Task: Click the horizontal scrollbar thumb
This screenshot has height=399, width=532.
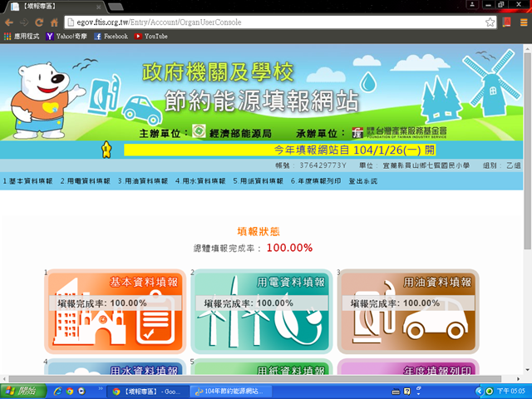Action: pos(255,379)
